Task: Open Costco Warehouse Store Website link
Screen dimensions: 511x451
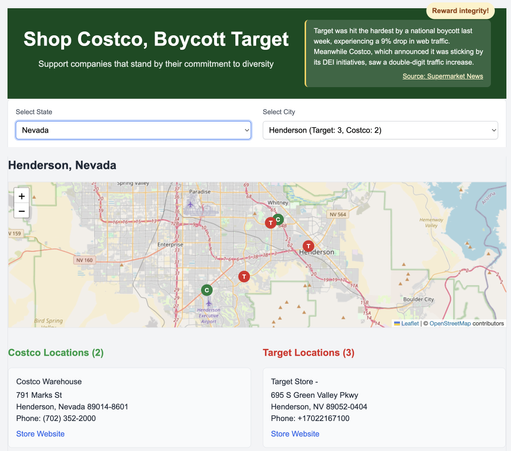Action: tap(40, 434)
